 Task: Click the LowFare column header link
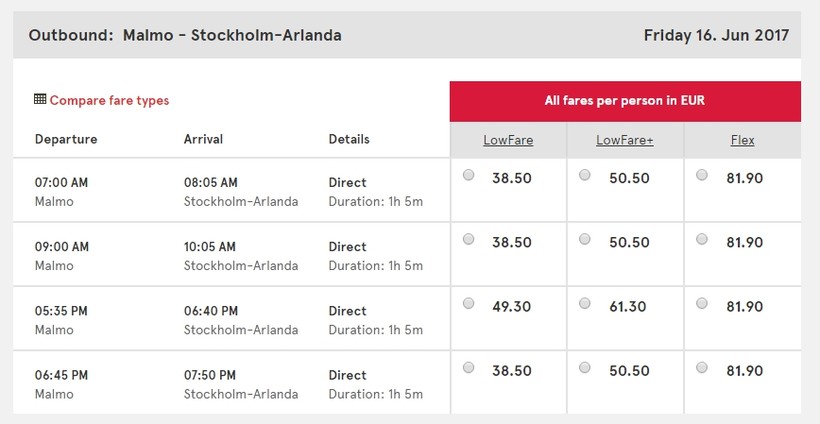508,140
